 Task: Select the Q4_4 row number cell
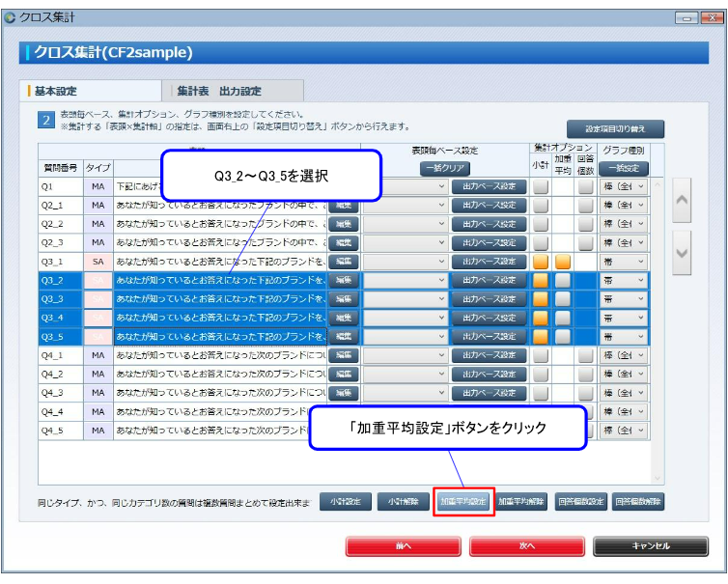pyautogui.click(x=61, y=412)
